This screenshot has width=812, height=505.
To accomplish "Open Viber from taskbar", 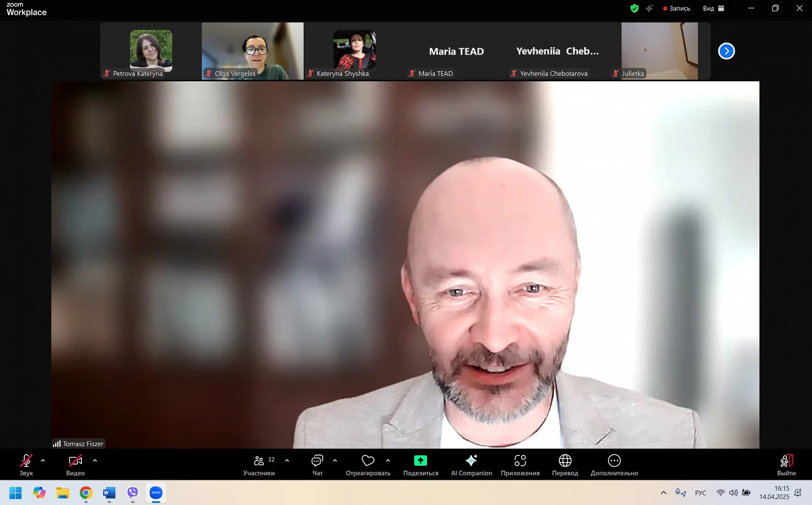I will (x=132, y=493).
